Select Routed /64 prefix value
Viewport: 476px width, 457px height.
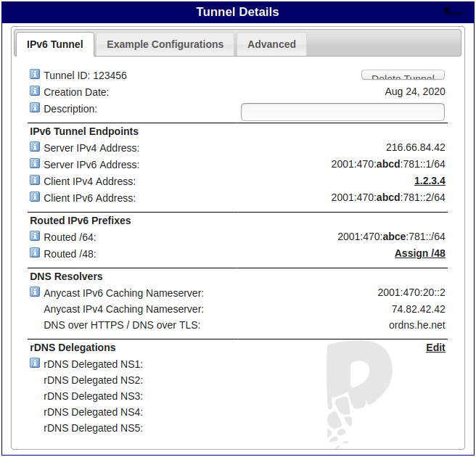tap(391, 236)
